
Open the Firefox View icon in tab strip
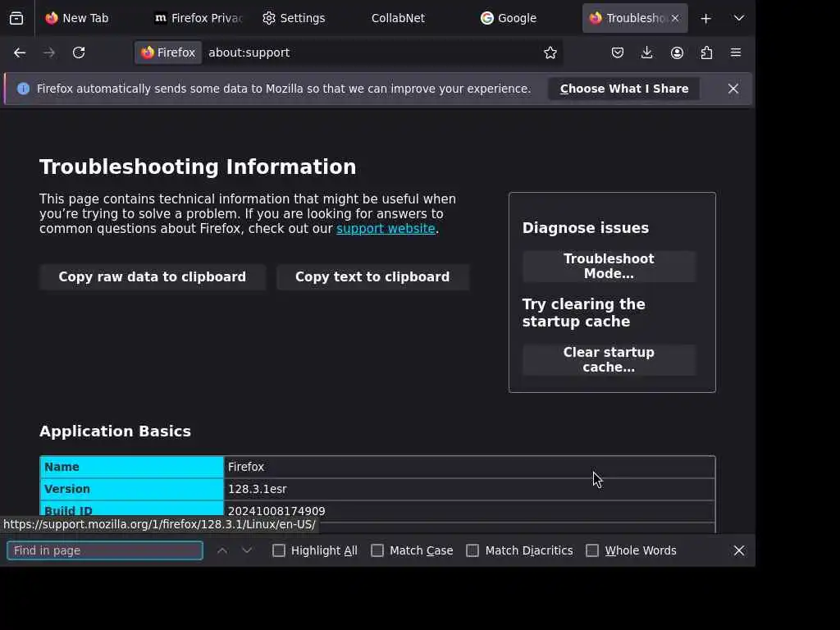pos(16,18)
